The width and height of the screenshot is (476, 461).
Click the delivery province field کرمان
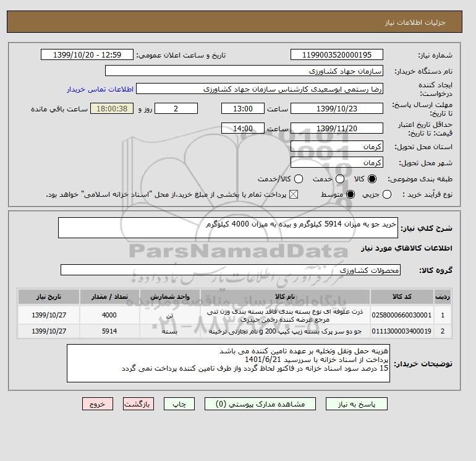click(x=337, y=147)
